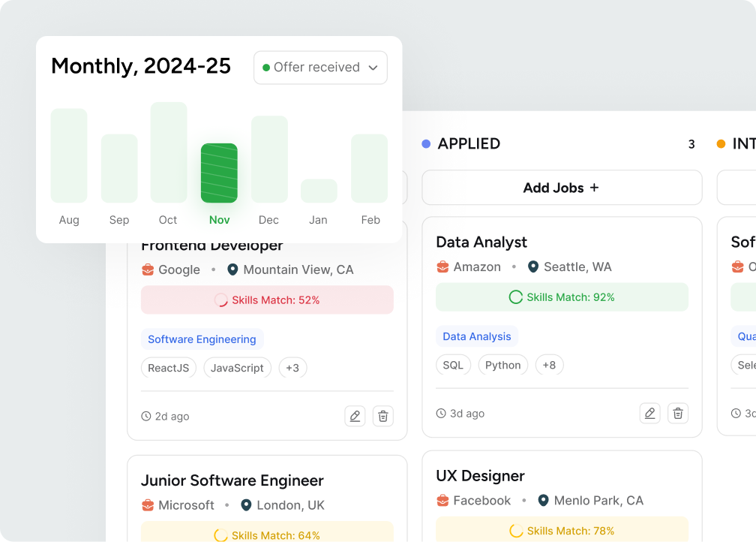Select the Nov bar in chart
756x542 pixels.
(219, 173)
